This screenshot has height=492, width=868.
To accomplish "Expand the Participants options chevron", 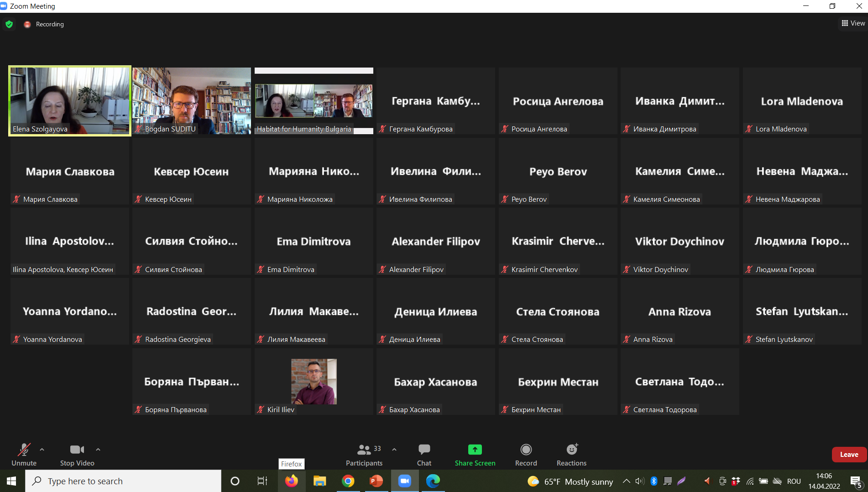I will pos(394,450).
